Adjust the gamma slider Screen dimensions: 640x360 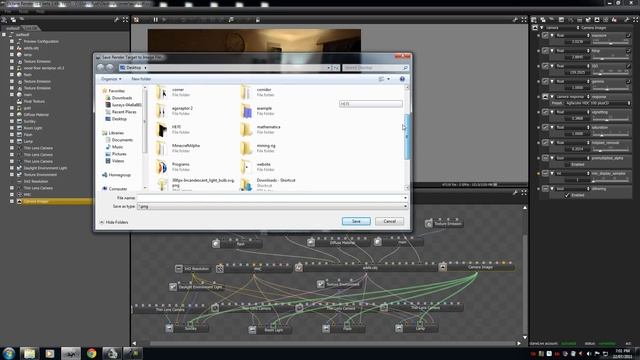610,88
